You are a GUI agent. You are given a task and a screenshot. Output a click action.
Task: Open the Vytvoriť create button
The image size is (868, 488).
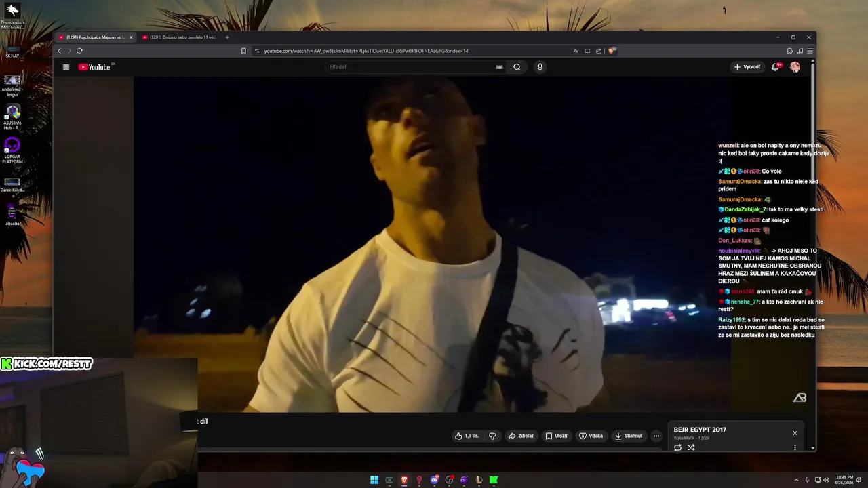tap(747, 67)
